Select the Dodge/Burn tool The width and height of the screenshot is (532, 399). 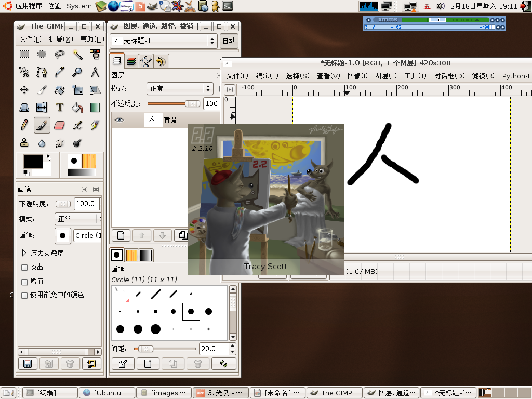pyautogui.click(x=77, y=143)
